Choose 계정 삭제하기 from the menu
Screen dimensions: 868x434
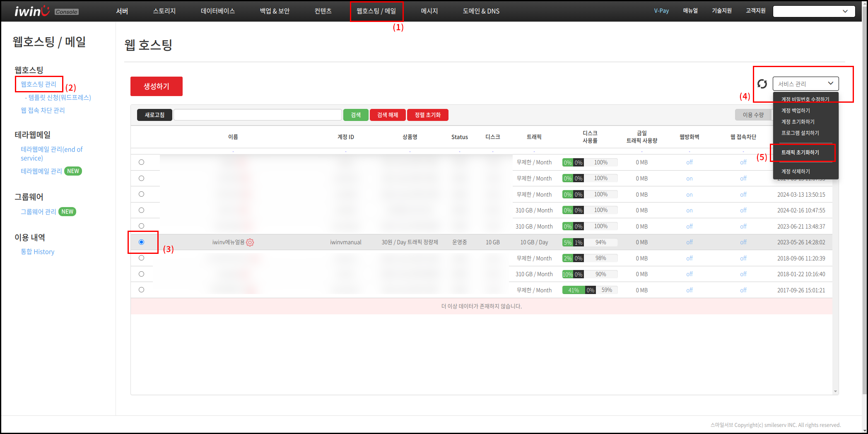(796, 171)
